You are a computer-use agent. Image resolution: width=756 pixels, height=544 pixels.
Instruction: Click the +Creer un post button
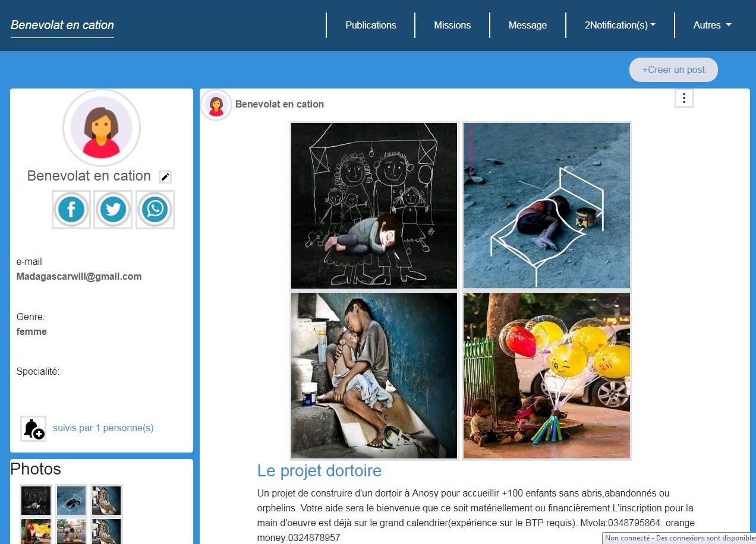[673, 69]
